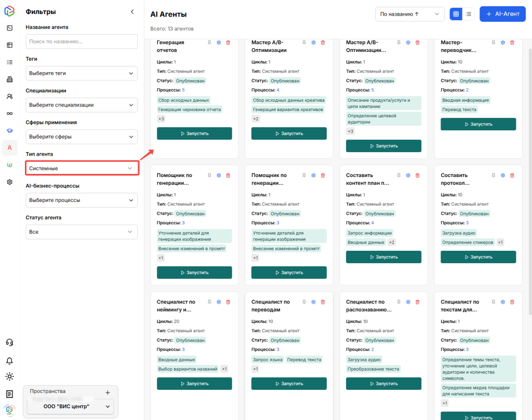The height and width of the screenshot is (420, 532).
Task: Open the users icon in left sidebar
Action: click(x=9, y=97)
